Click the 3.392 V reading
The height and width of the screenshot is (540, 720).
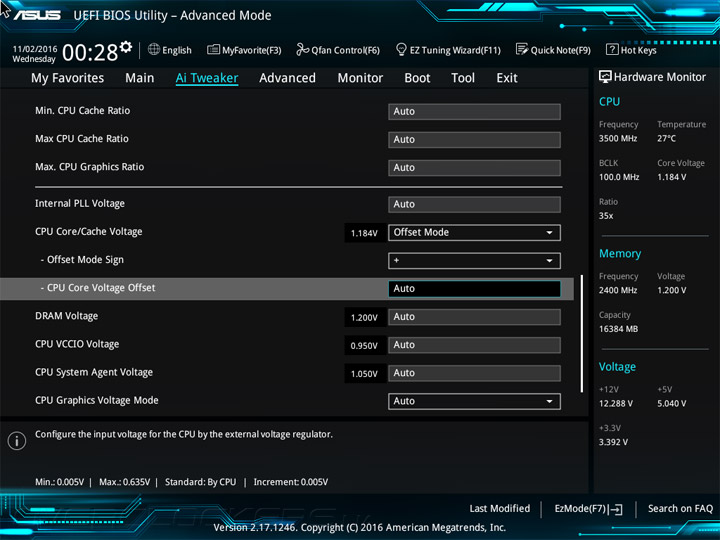(613, 442)
